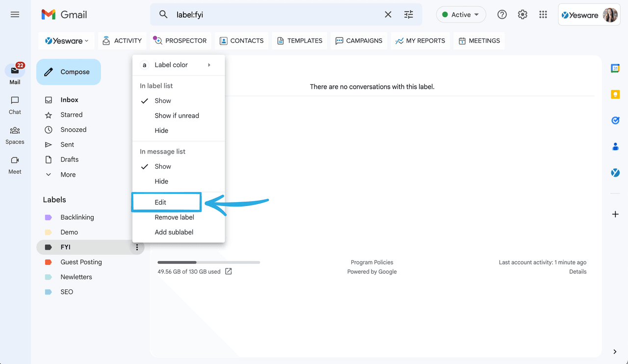Expand the More section in sidebar
The image size is (628, 364).
point(68,175)
